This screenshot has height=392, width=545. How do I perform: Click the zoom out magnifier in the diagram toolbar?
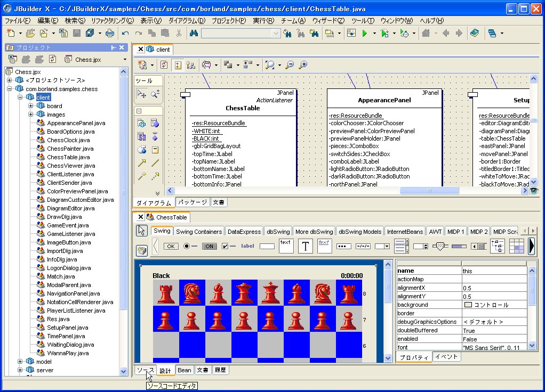(x=290, y=64)
